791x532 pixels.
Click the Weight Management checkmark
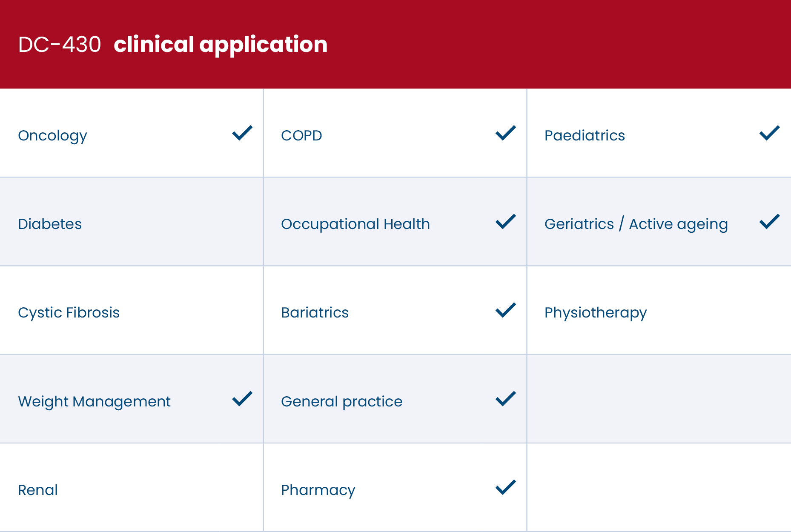pyautogui.click(x=242, y=399)
